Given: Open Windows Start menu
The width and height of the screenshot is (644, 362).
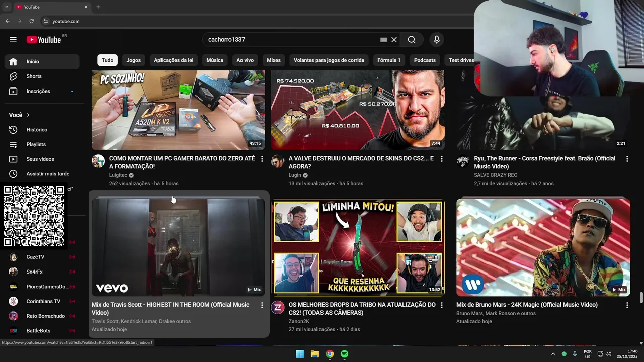Looking at the screenshot, I should click(300, 354).
